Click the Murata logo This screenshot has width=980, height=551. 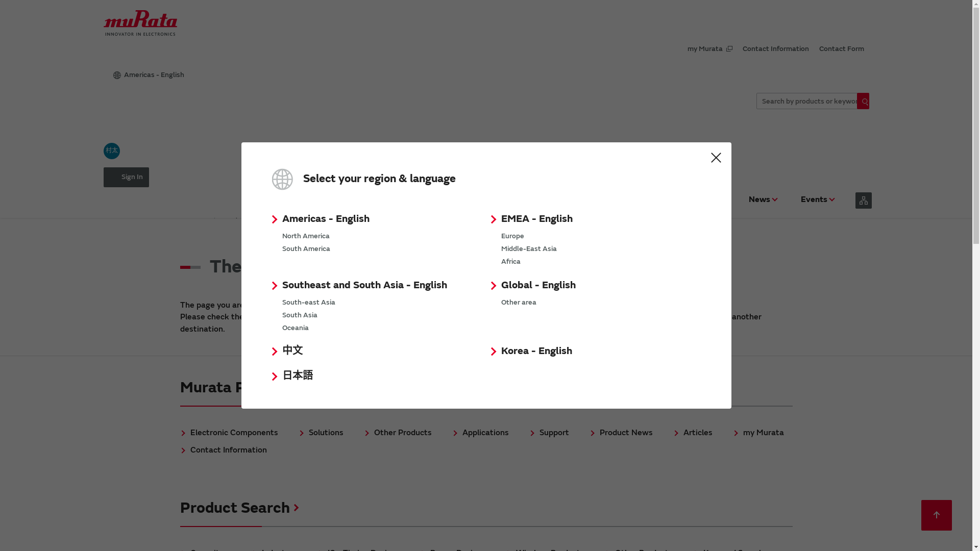[x=140, y=23]
